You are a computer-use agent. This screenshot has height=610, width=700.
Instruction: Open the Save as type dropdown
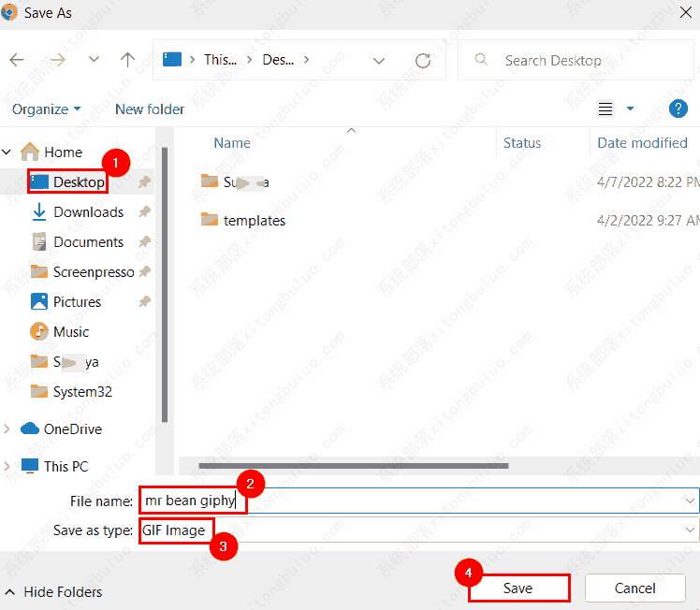[690, 530]
